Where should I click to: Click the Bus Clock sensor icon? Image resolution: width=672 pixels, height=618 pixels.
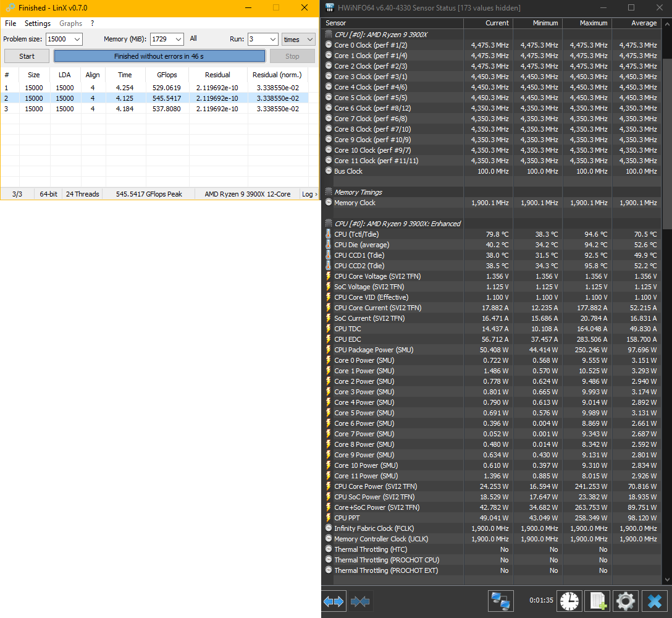[329, 171]
